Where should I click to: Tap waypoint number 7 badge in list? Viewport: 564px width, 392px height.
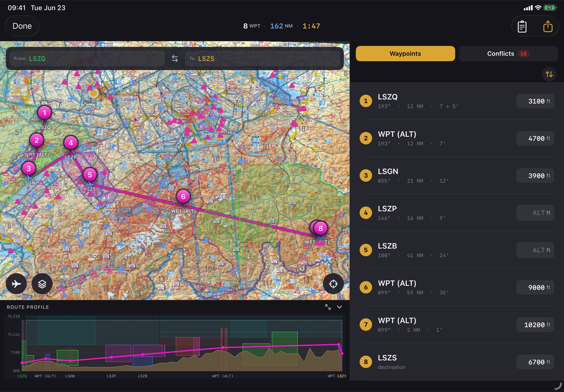click(366, 325)
